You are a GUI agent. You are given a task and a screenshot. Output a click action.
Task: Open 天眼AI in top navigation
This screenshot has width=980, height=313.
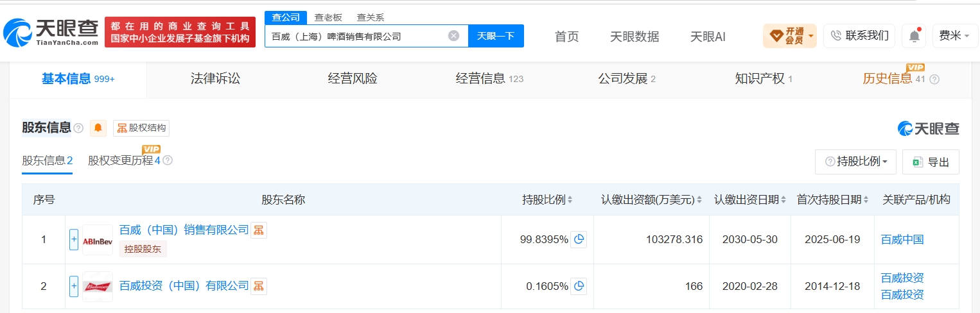coord(708,37)
